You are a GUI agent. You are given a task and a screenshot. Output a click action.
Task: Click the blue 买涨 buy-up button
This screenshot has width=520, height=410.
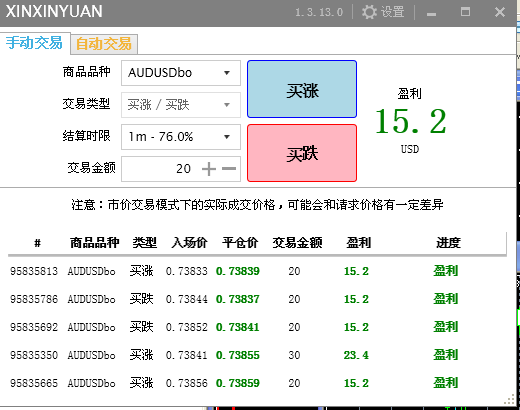click(x=302, y=89)
